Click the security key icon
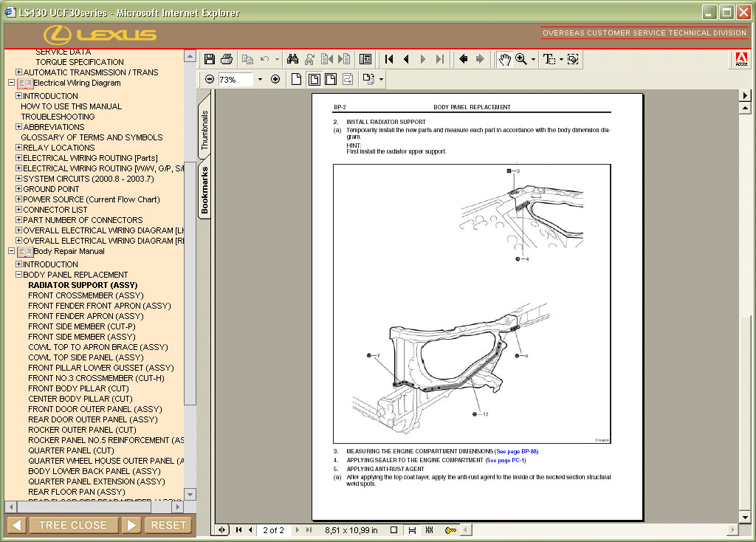Screen dimensions: 756x542 tap(450, 530)
